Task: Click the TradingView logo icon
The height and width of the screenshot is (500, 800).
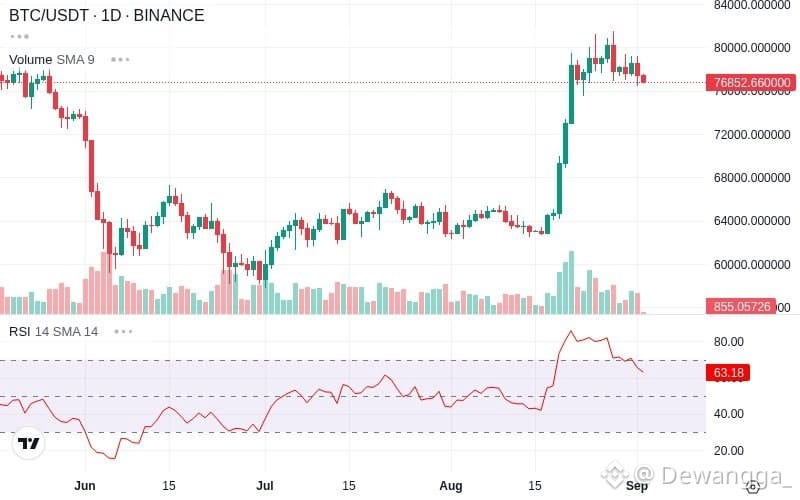Action: point(29,443)
